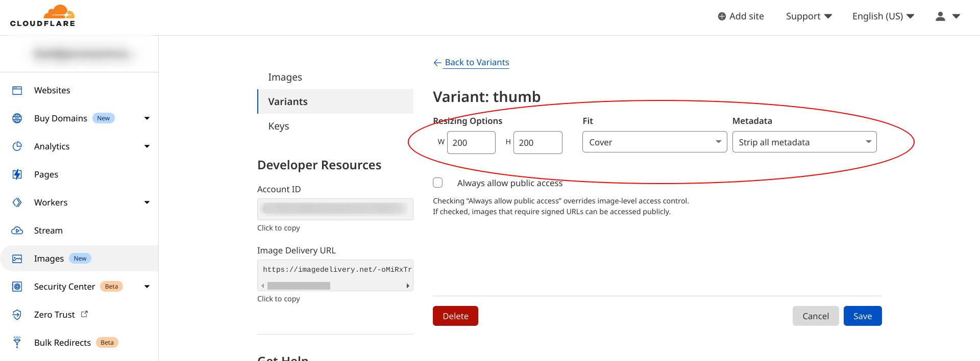Open the Fit dropdown showing Cover
Image resolution: width=980 pixels, height=361 pixels.
click(654, 142)
